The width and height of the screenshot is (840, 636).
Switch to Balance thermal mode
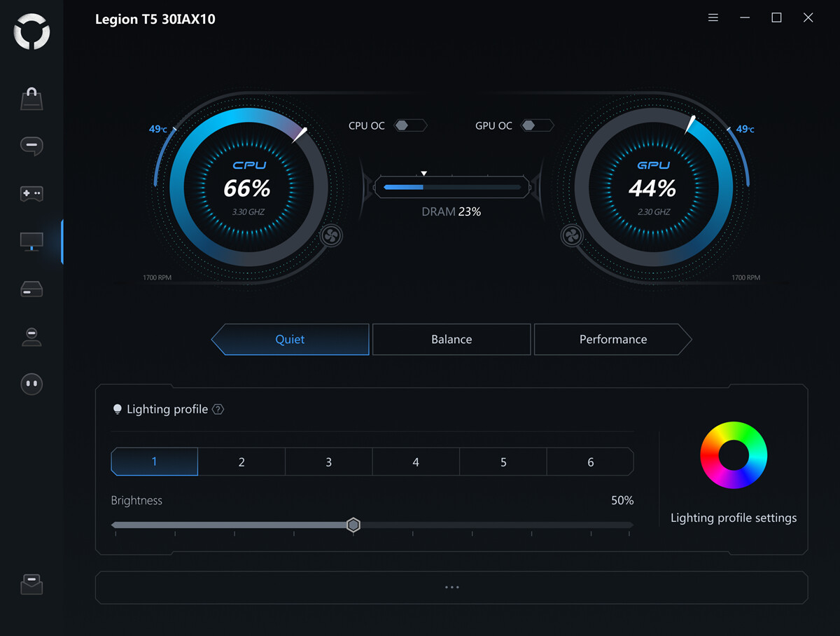(x=451, y=340)
